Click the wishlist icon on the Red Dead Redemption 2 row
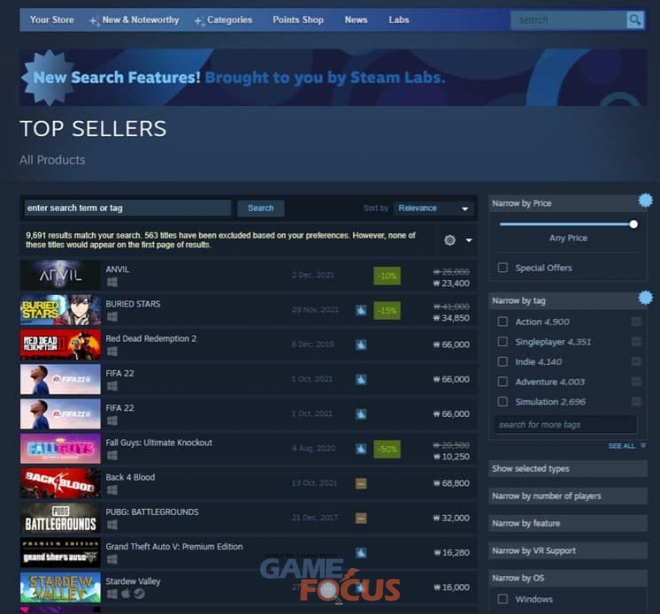The width and height of the screenshot is (660, 614). [x=361, y=345]
